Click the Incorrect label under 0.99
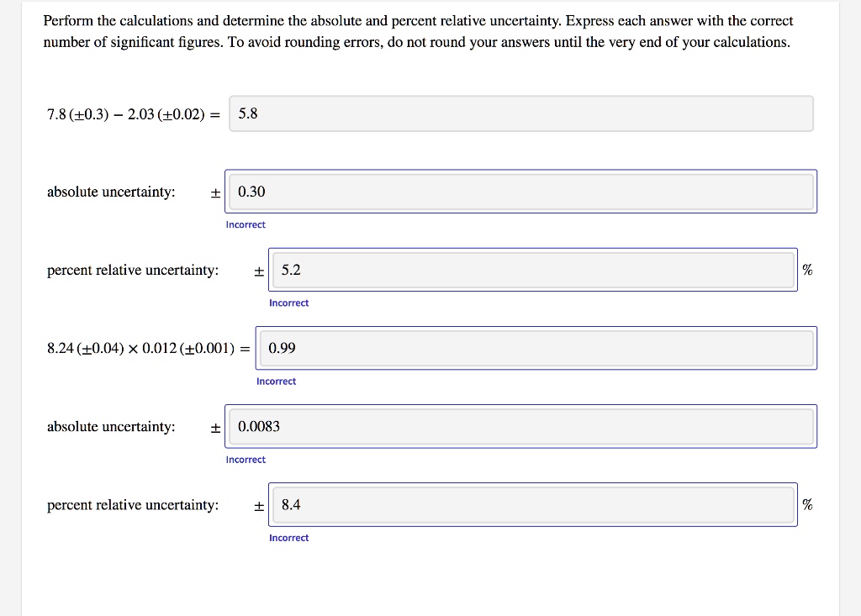The height and width of the screenshot is (616, 861). coord(277,381)
